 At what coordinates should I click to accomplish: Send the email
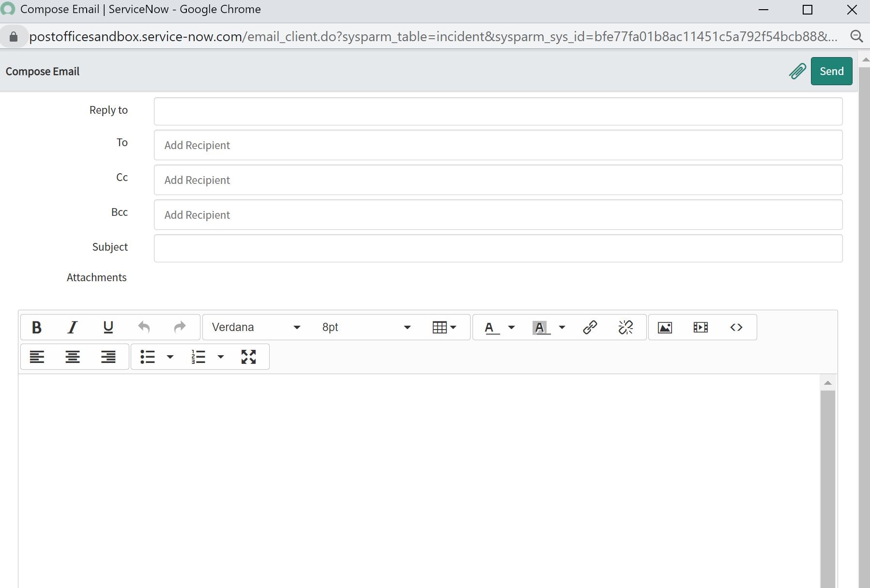click(831, 71)
